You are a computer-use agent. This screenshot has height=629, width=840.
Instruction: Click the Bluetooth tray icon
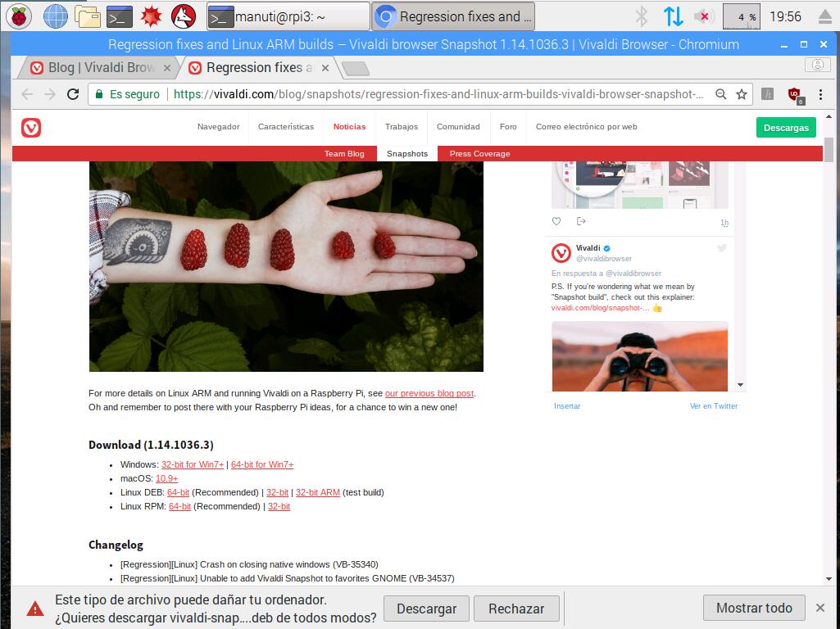(x=641, y=16)
